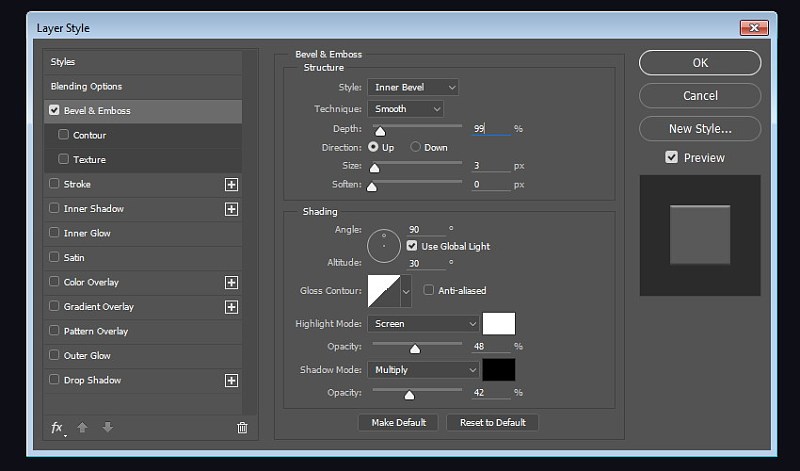Select the Inner Glow effect label

pos(87,233)
